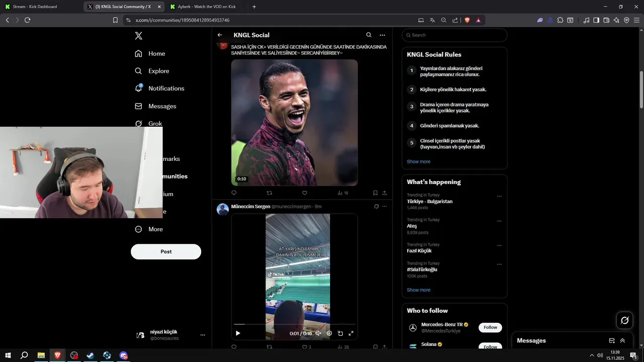Show more in What's happening
644x362 pixels.
419,290
